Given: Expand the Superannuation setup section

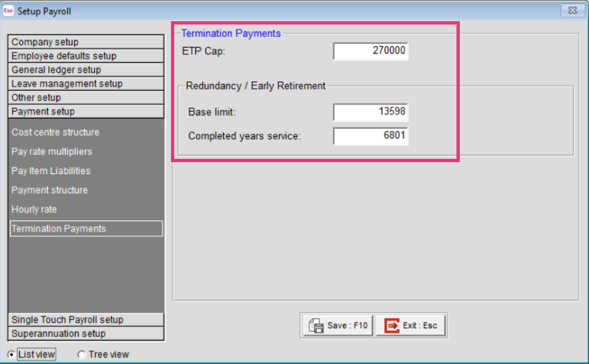Looking at the screenshot, I should [x=86, y=334].
